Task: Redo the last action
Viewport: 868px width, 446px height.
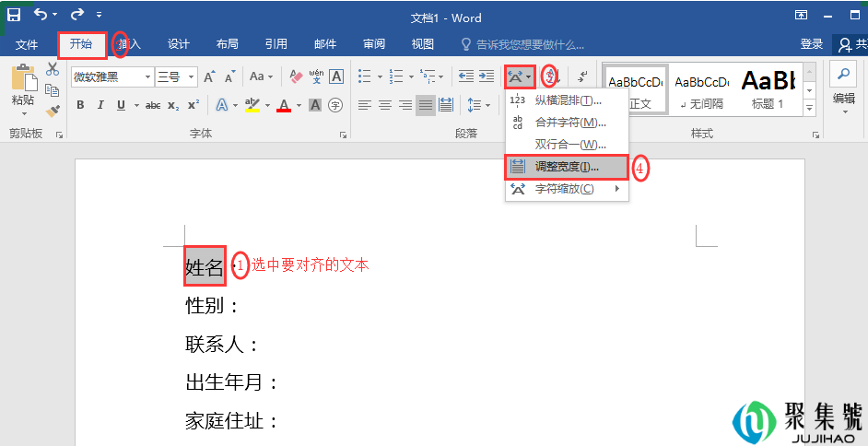Action: [x=77, y=15]
